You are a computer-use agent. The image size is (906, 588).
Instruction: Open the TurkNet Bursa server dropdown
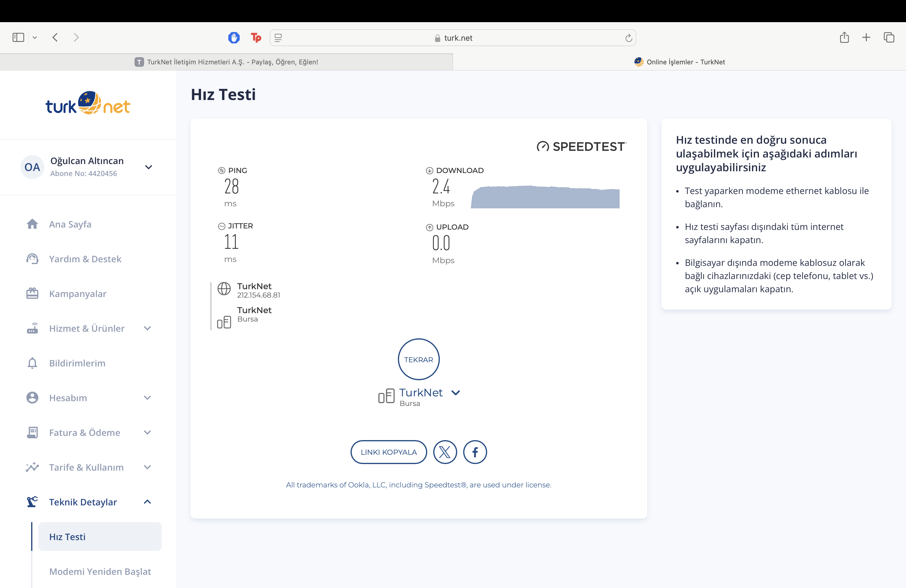(456, 392)
